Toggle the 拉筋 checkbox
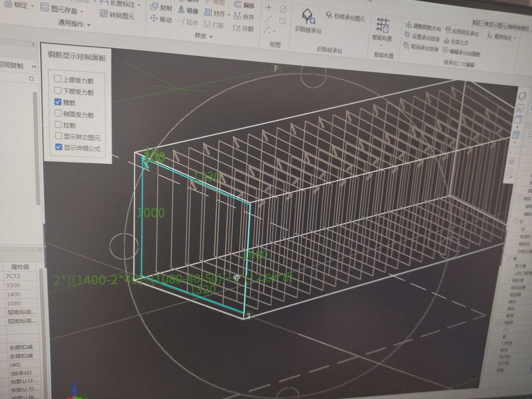Image resolution: width=532 pixels, height=399 pixels. tap(58, 124)
